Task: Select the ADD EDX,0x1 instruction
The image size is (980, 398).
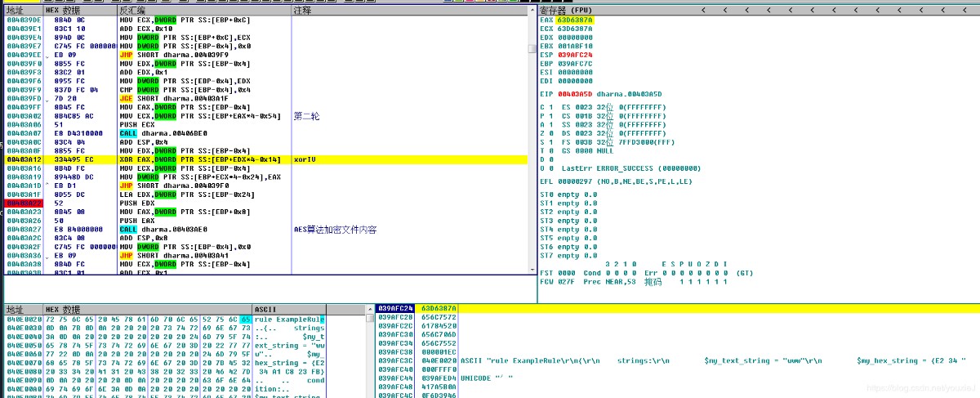Action: [x=143, y=73]
